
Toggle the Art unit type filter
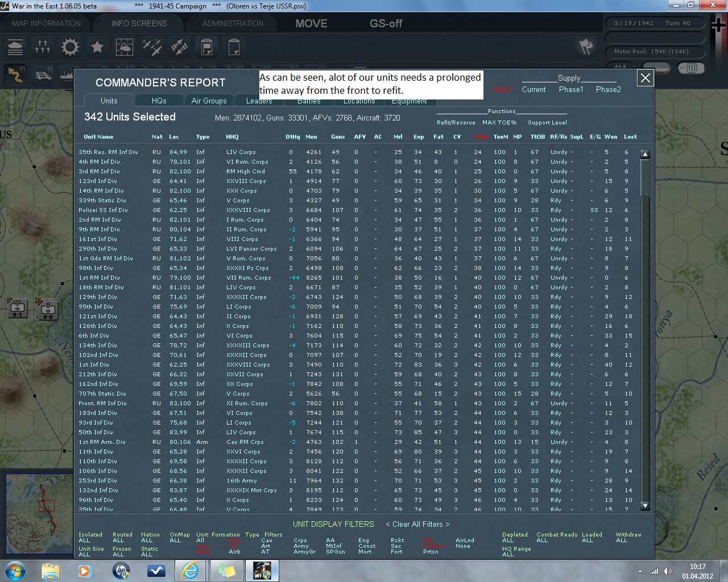tap(265, 546)
